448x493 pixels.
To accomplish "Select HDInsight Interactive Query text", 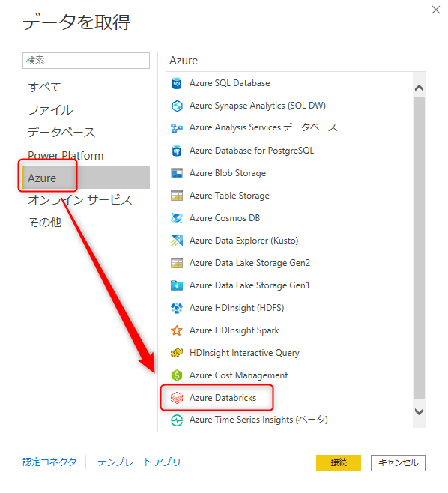I will [x=244, y=353].
